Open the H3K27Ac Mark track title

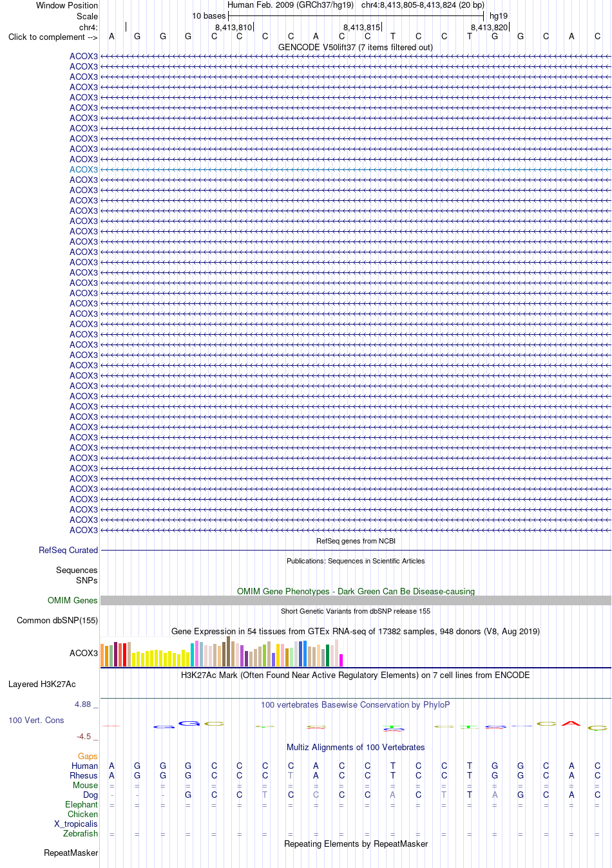(x=356, y=675)
